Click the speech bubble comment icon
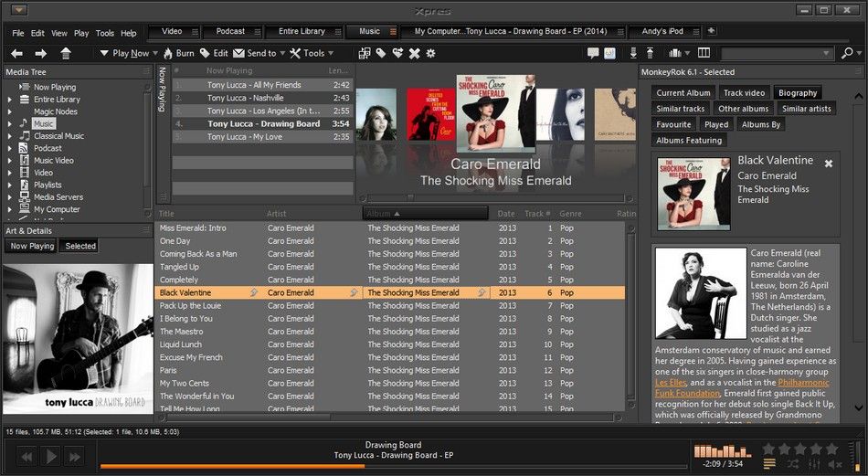The height and width of the screenshot is (476, 868). click(x=593, y=53)
